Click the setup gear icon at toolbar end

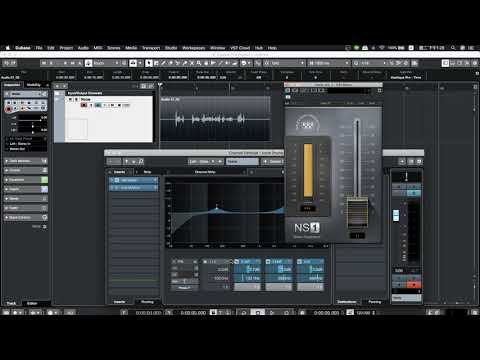pos(474,63)
